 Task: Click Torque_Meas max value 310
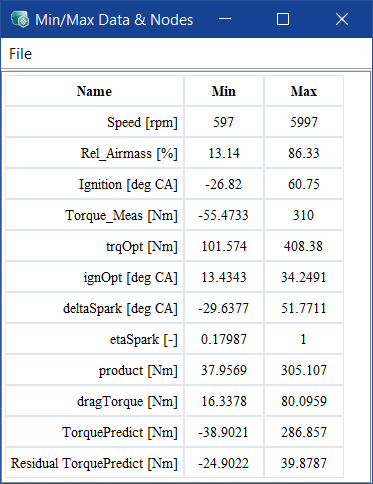click(304, 215)
